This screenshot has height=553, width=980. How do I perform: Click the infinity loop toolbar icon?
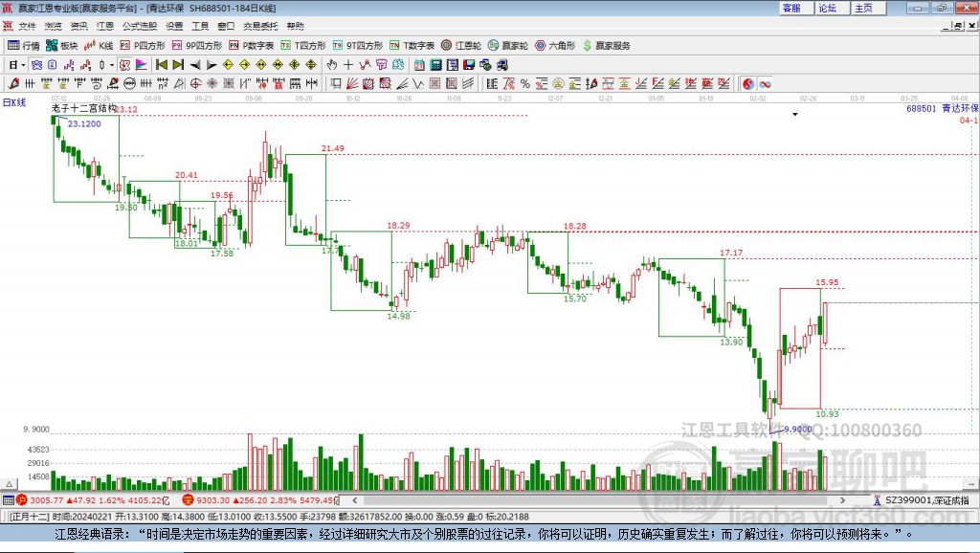(x=765, y=83)
